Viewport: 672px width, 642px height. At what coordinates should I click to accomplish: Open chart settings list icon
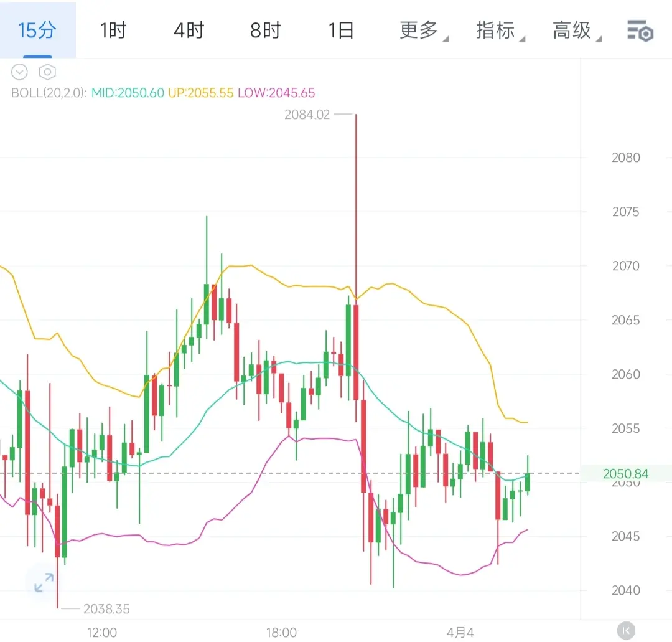point(640,31)
